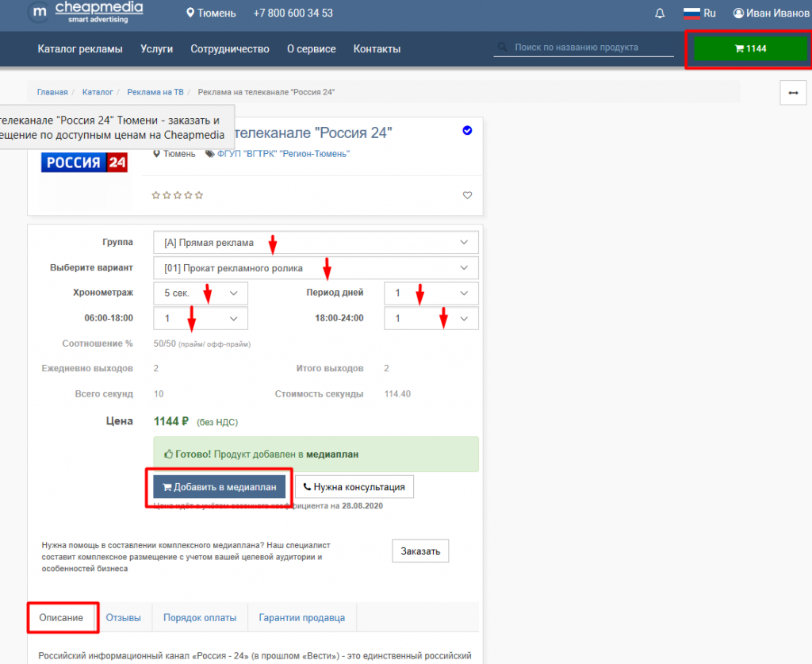Image resolution: width=812 pixels, height=664 pixels.
Task: Open the Выберите вариант dropdown
Action: 316,268
